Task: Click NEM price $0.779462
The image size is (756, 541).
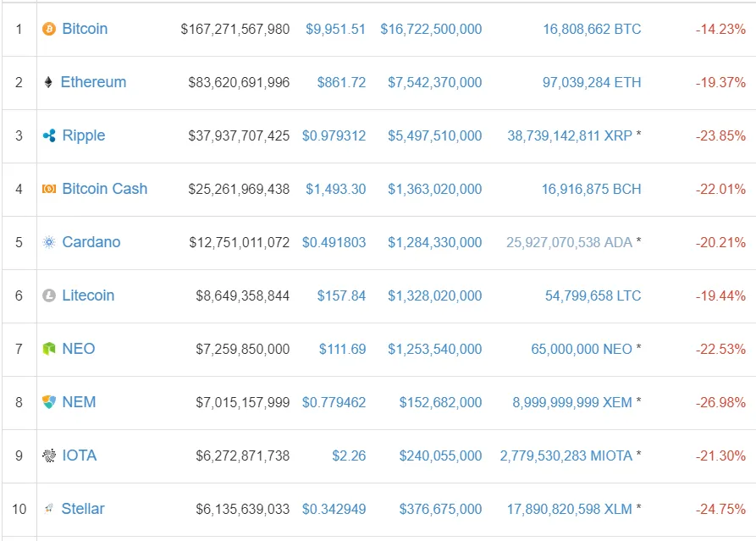Action: tap(334, 403)
